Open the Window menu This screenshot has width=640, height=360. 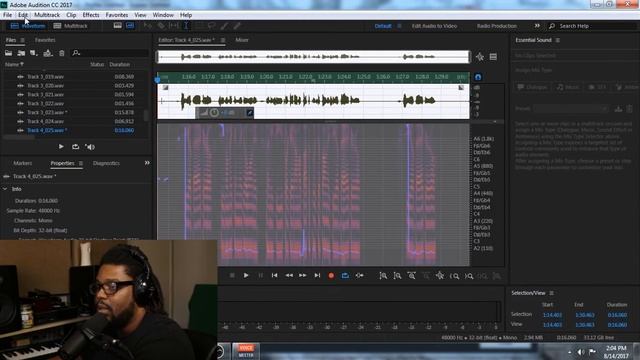click(163, 15)
